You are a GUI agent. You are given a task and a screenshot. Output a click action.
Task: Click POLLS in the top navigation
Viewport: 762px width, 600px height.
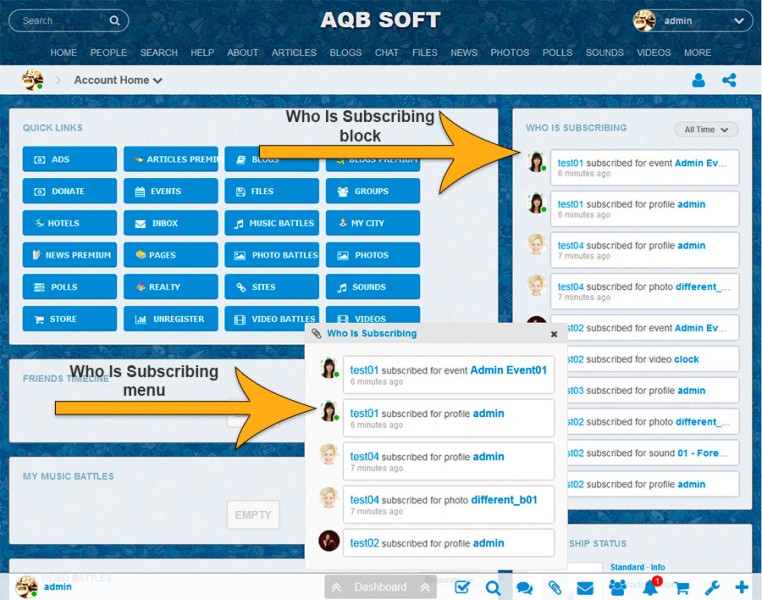[x=557, y=52]
